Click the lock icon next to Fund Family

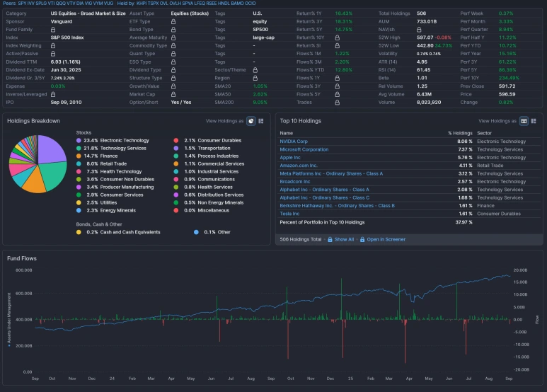(x=53, y=30)
